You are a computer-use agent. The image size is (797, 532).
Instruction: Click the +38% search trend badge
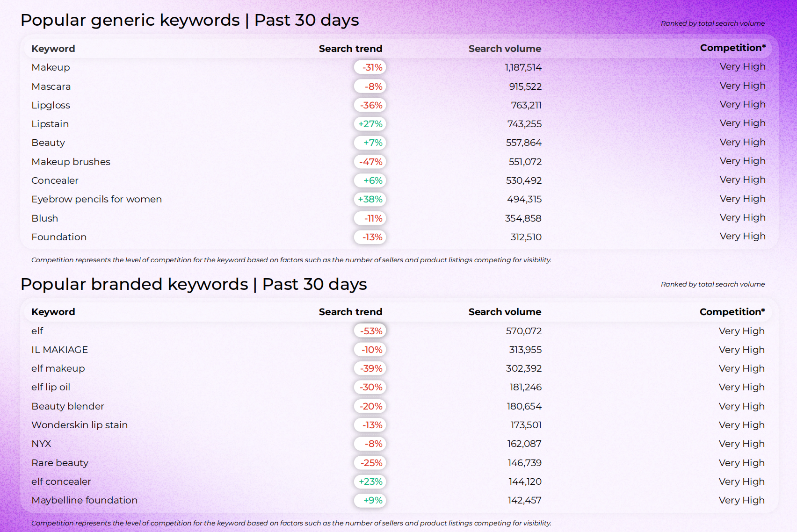coord(370,199)
